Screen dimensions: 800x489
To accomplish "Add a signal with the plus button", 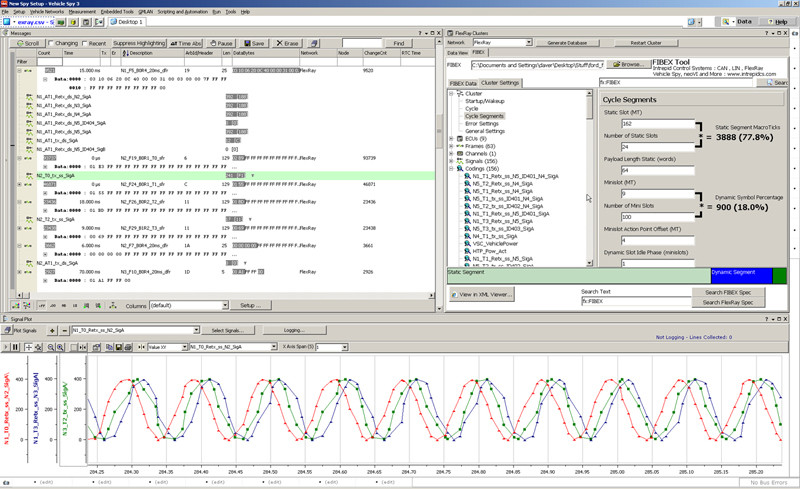I will point(53,330).
